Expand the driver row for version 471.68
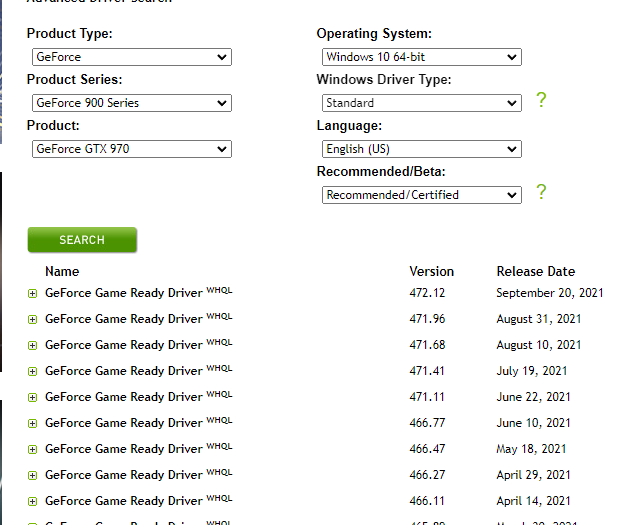This screenshot has width=628, height=525. [x=32, y=346]
